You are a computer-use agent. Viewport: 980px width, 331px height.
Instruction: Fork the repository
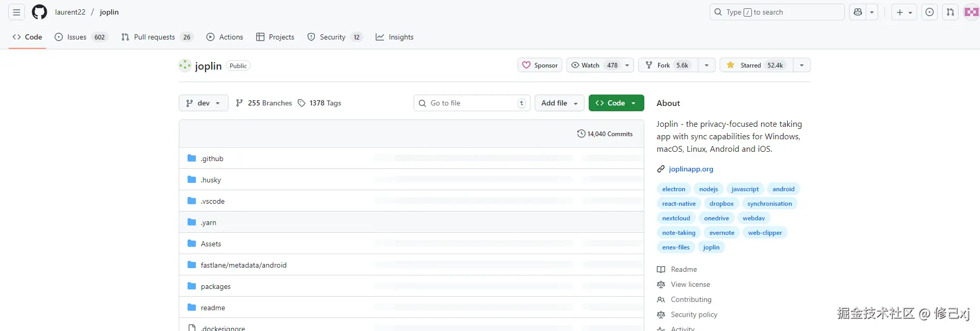click(x=668, y=65)
